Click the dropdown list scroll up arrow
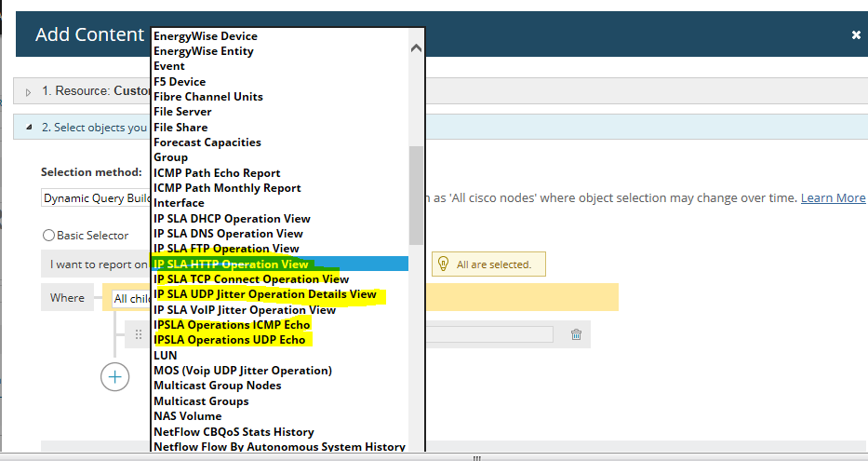Viewport: 868px width, 461px height. 416,48
